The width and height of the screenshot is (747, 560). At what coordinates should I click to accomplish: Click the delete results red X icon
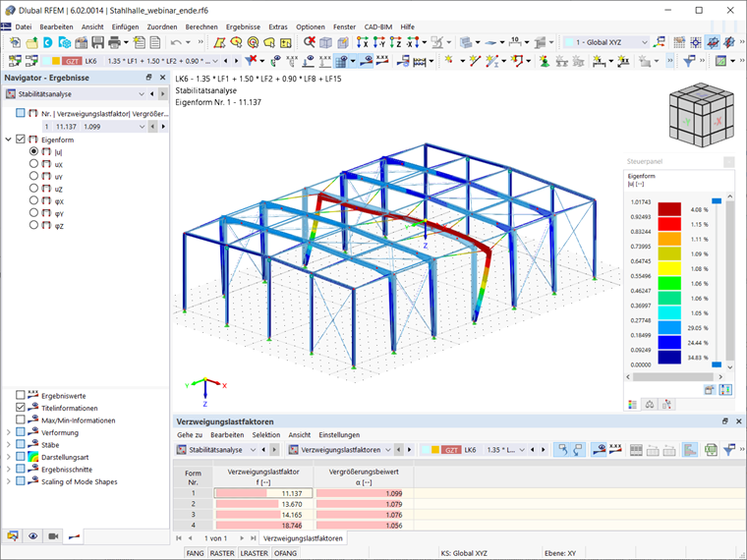310,42
